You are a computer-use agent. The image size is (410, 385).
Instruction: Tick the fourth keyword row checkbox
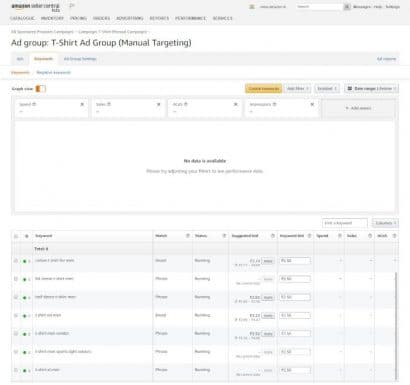[16, 315]
